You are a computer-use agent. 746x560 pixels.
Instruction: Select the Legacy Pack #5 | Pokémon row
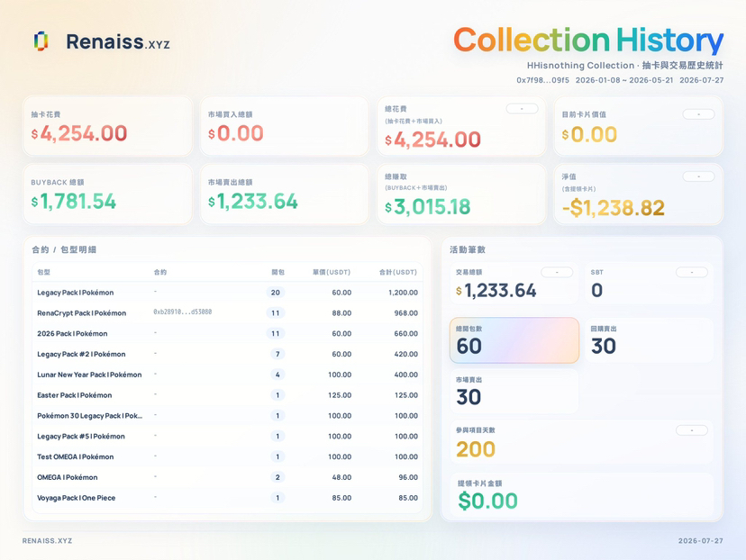(x=227, y=436)
